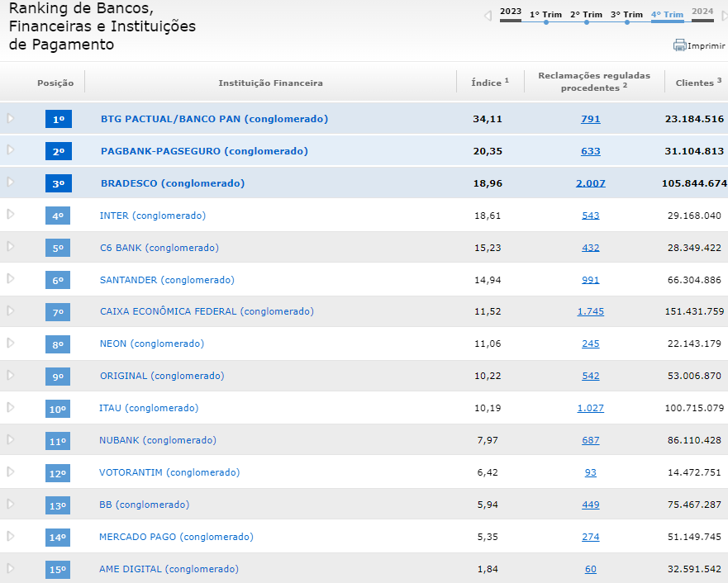Open SANTANDER (conglomerado) link
The height and width of the screenshot is (583, 728).
point(167,280)
